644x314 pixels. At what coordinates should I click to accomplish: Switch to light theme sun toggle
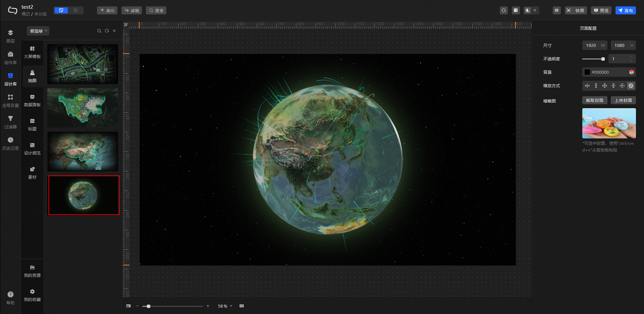click(x=535, y=10)
